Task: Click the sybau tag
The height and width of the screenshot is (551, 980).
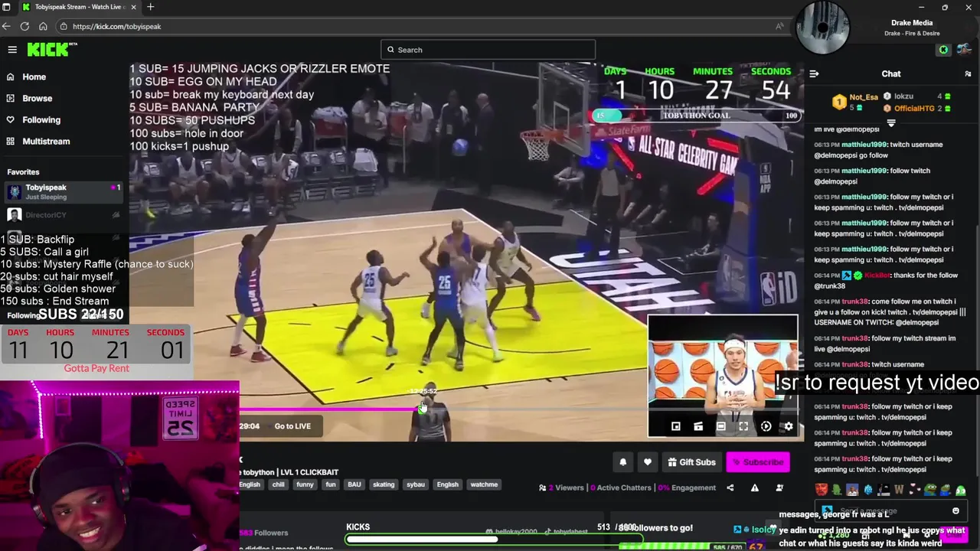Action: (x=415, y=484)
